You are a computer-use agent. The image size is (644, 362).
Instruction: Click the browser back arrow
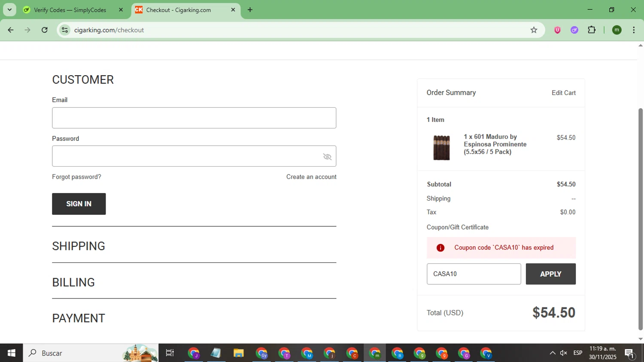11,30
